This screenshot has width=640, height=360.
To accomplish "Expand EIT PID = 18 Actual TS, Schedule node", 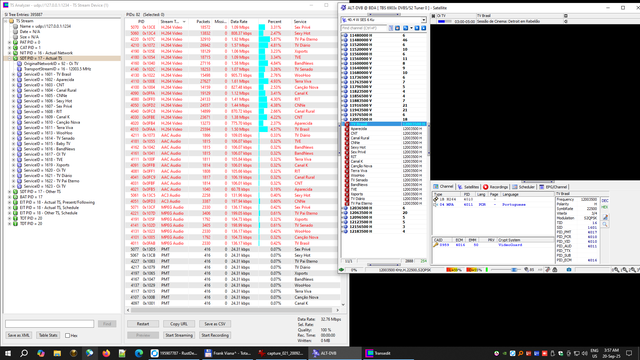I will [x=10, y=207].
